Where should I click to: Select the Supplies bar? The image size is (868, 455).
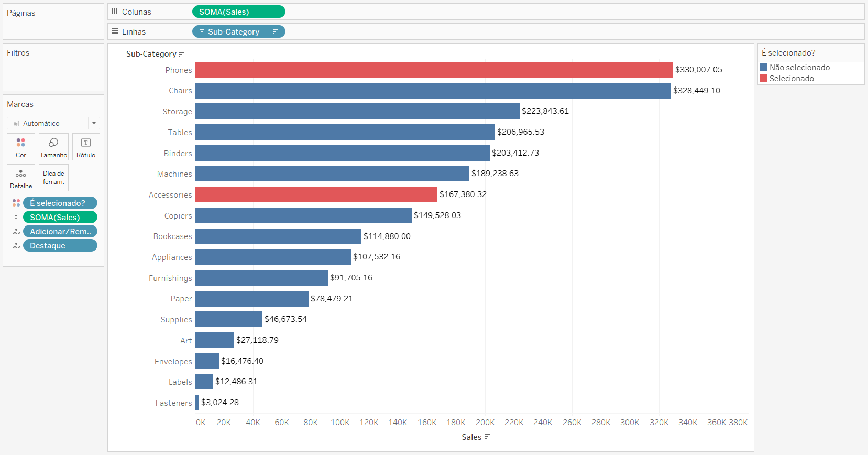pyautogui.click(x=229, y=319)
